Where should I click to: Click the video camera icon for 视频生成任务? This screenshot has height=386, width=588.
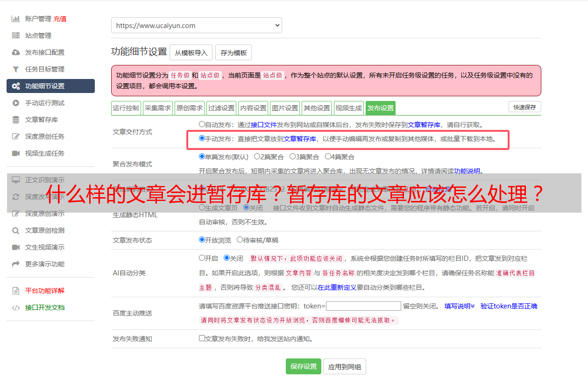coord(16,153)
